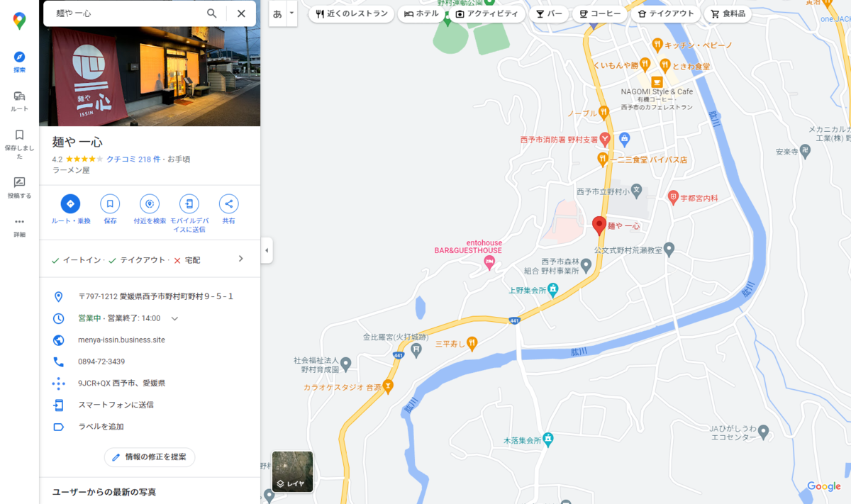
Task: Click the ルート・乗換 directions round button
Action: pyautogui.click(x=70, y=204)
